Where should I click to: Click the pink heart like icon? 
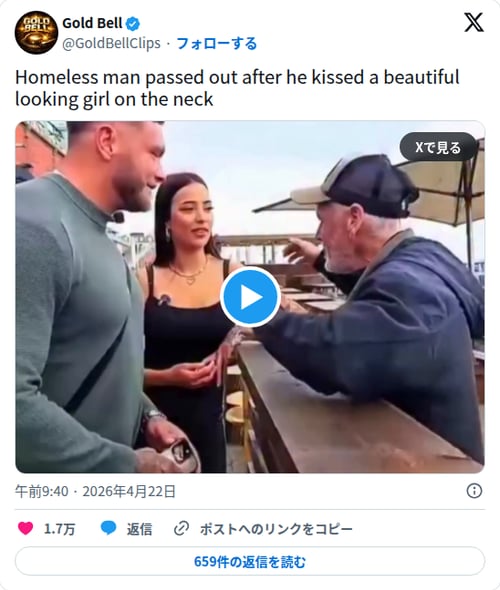coord(26,528)
